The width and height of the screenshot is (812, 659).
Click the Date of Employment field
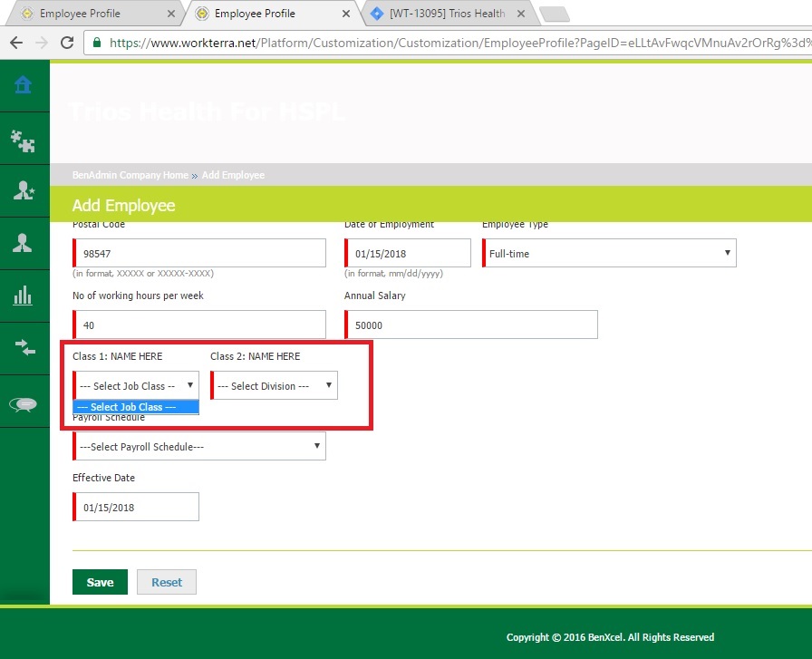pyautogui.click(x=408, y=253)
